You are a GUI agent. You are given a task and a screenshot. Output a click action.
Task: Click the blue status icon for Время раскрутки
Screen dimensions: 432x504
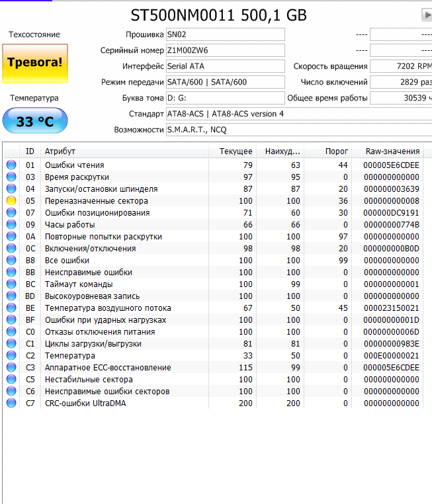(x=11, y=177)
